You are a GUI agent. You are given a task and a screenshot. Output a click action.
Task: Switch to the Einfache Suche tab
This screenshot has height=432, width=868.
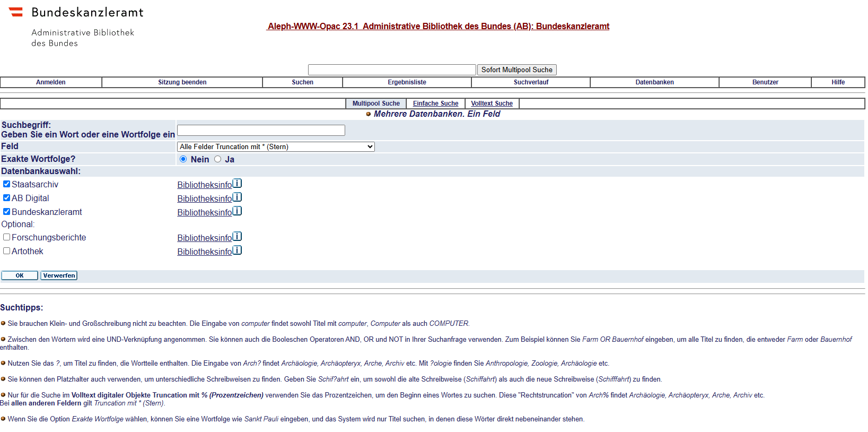435,103
